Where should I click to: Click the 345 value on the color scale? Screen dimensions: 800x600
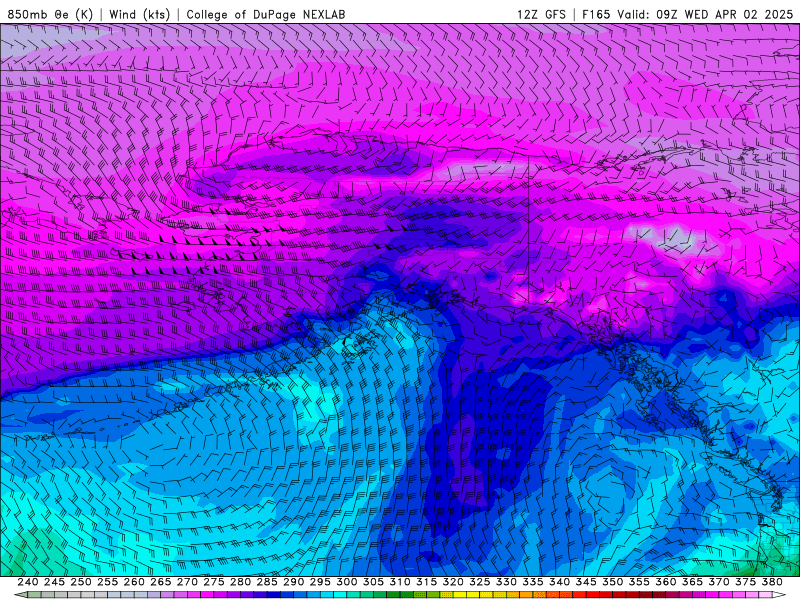(586, 582)
